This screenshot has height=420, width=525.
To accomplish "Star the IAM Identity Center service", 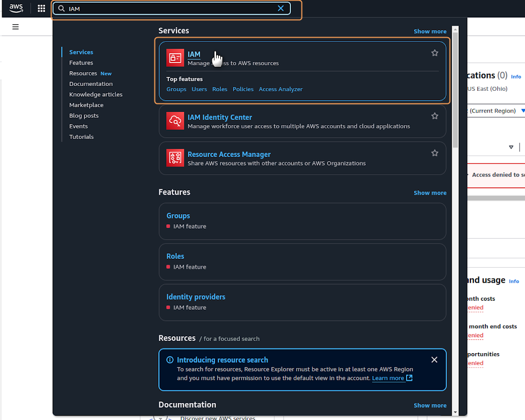I will click(435, 116).
